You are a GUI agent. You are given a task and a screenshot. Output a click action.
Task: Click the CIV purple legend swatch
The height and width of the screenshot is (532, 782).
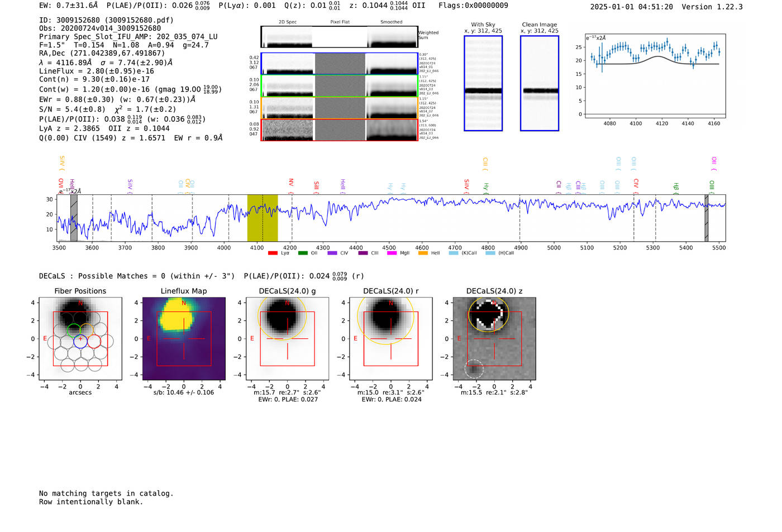coord(332,253)
